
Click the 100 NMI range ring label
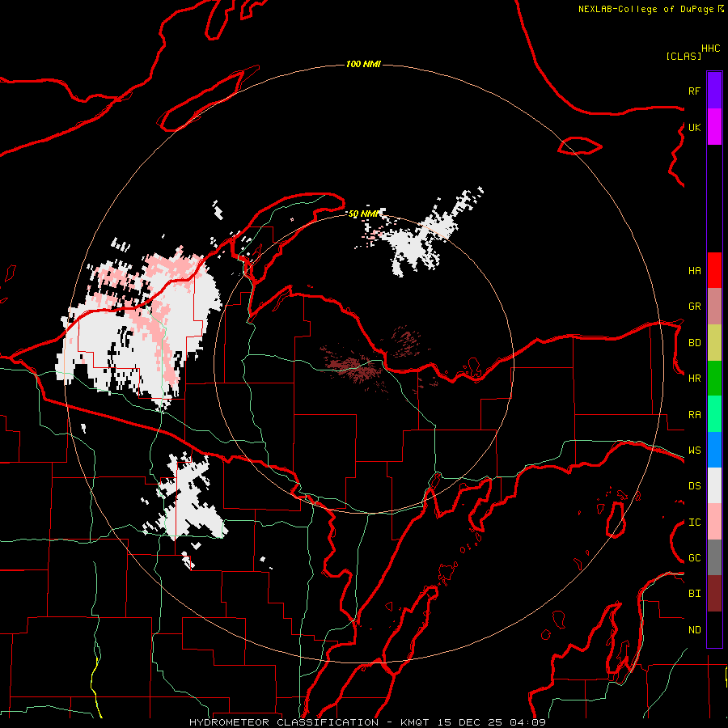point(363,64)
